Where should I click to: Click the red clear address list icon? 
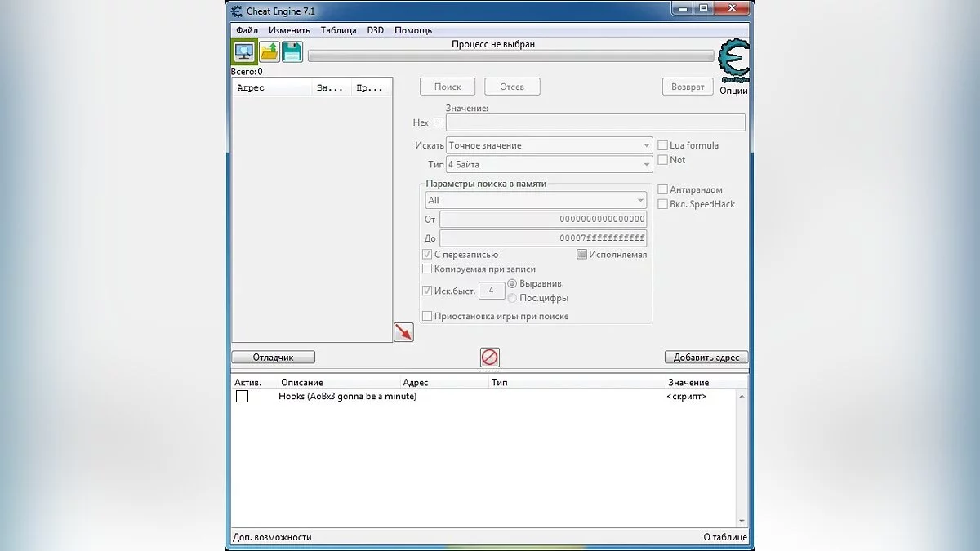(x=489, y=357)
